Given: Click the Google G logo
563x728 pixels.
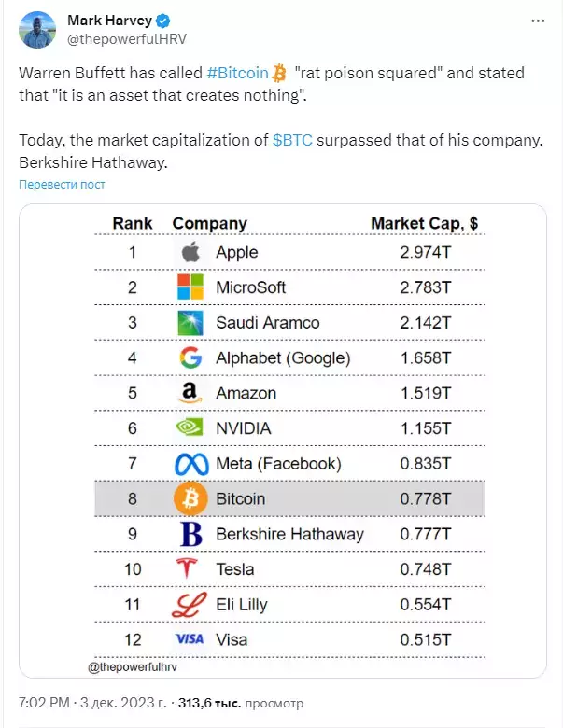Looking at the screenshot, I should (190, 357).
